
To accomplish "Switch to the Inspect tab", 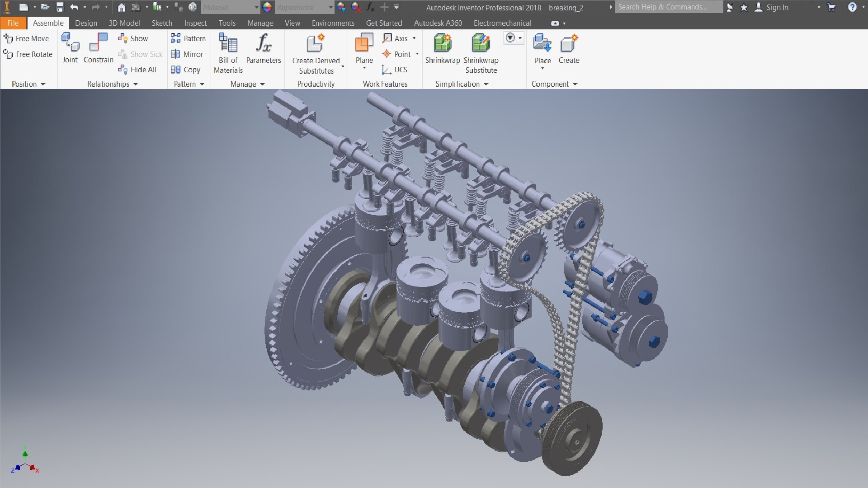I will tap(195, 23).
